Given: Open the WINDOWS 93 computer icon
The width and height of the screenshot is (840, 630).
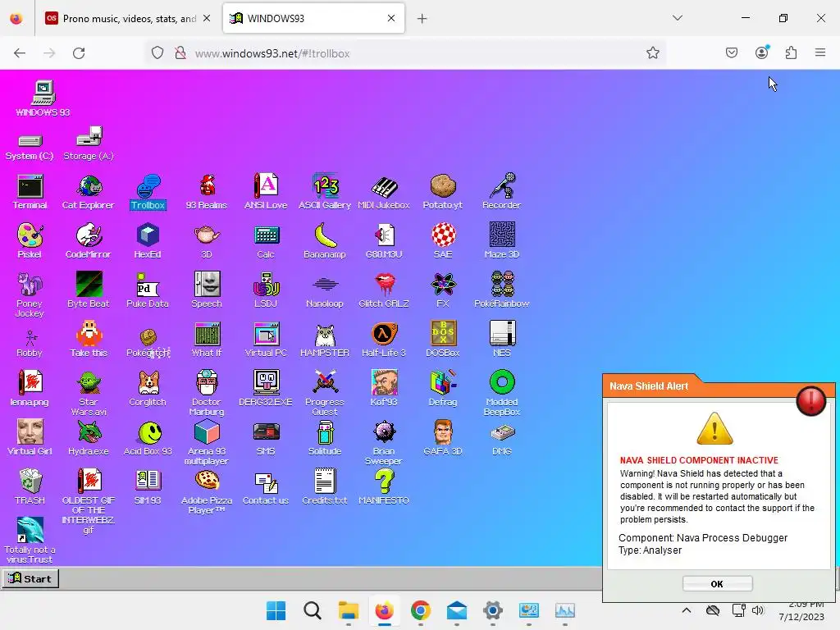Looking at the screenshot, I should coord(43,98).
